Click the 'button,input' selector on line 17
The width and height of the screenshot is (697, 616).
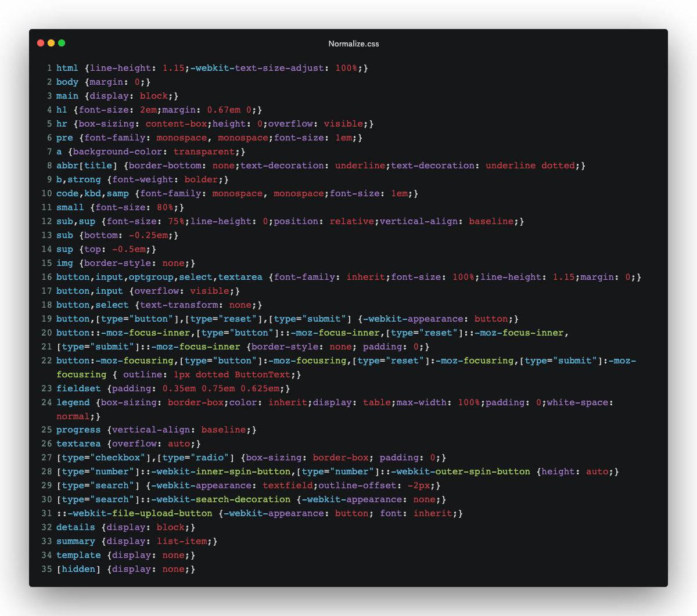[x=90, y=291]
